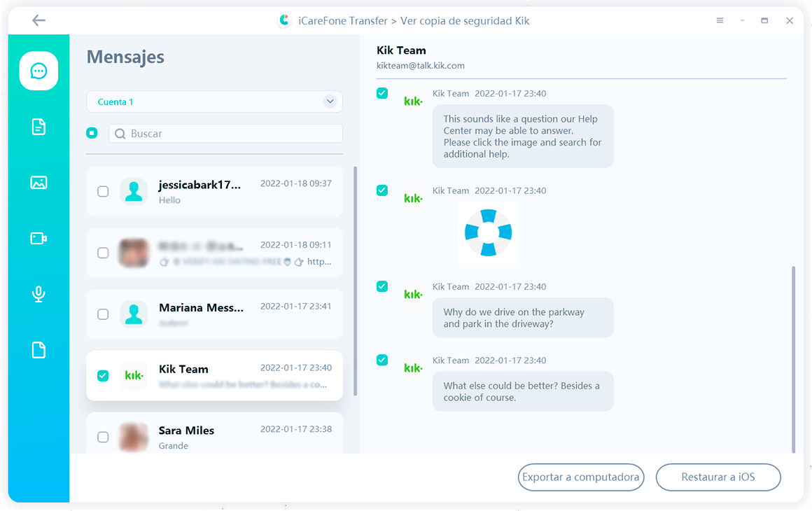
Task: Click the message pane scrollbar
Action: click(793, 360)
